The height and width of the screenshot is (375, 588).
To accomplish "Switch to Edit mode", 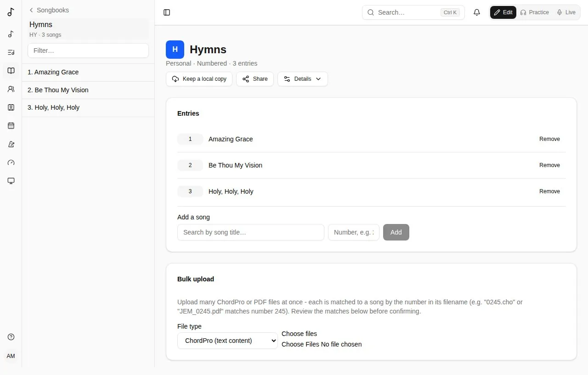I will [x=503, y=12].
